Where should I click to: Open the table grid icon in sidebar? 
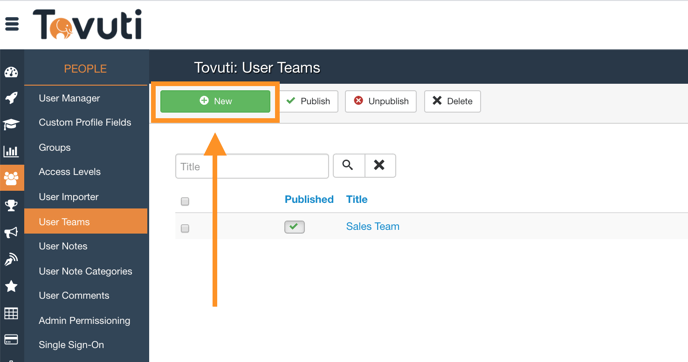11,313
